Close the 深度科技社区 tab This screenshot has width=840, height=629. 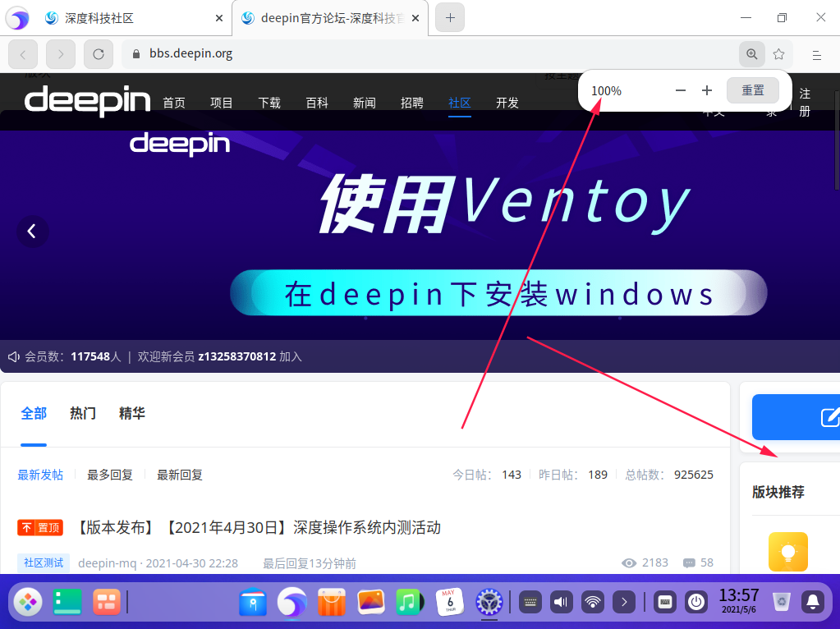(219, 18)
